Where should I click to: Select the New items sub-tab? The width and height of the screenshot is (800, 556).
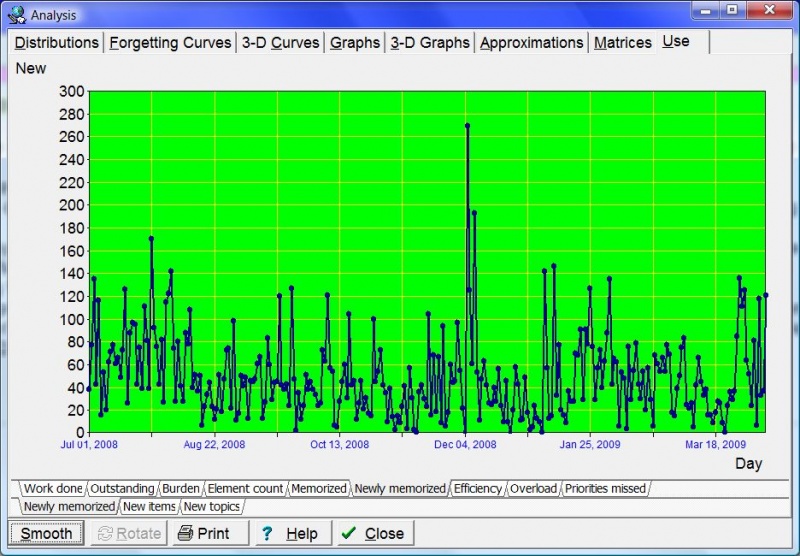pos(148,507)
